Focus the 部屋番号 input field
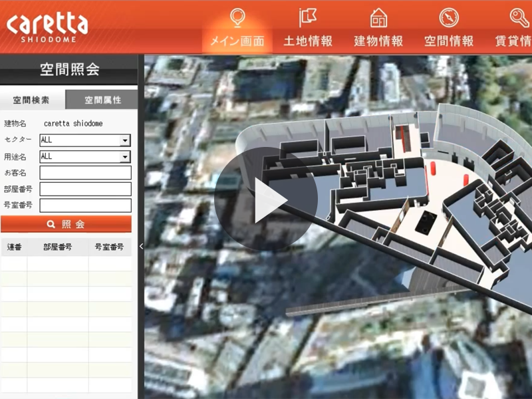The width and height of the screenshot is (532, 399). click(x=85, y=189)
